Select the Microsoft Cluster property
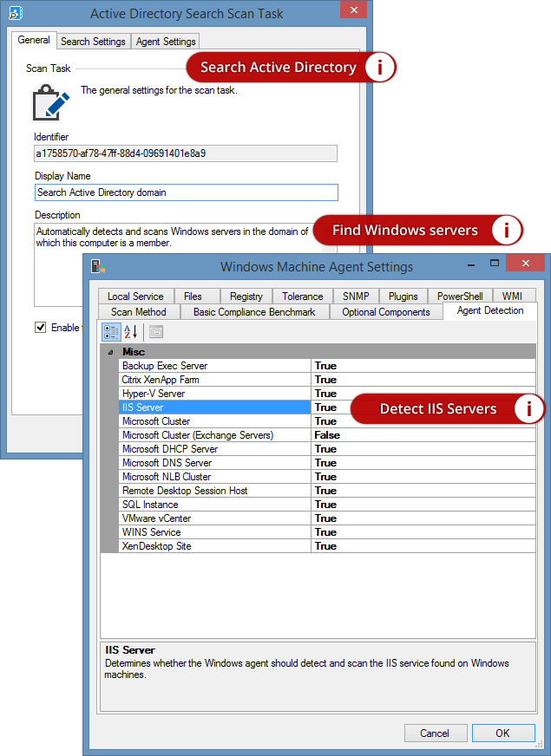 [214, 421]
